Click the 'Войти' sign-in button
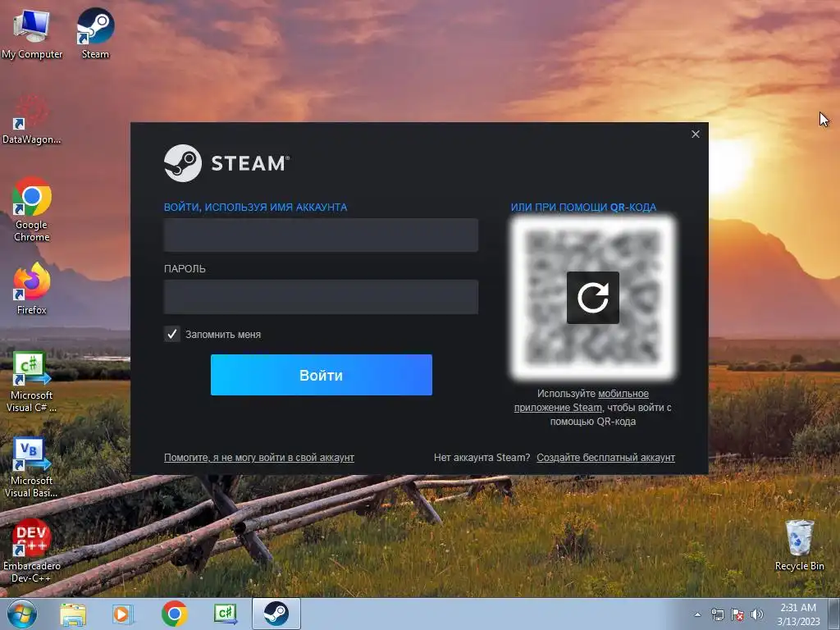The image size is (840, 630). click(x=322, y=375)
